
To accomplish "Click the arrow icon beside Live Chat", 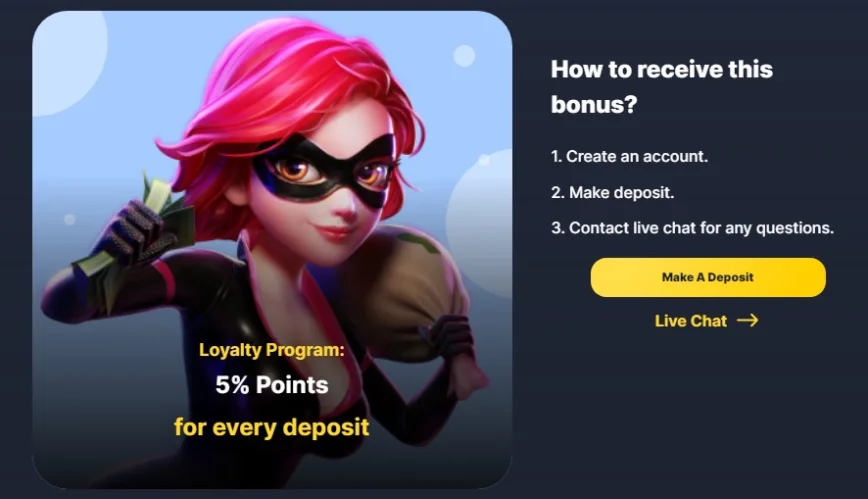I will [x=747, y=320].
